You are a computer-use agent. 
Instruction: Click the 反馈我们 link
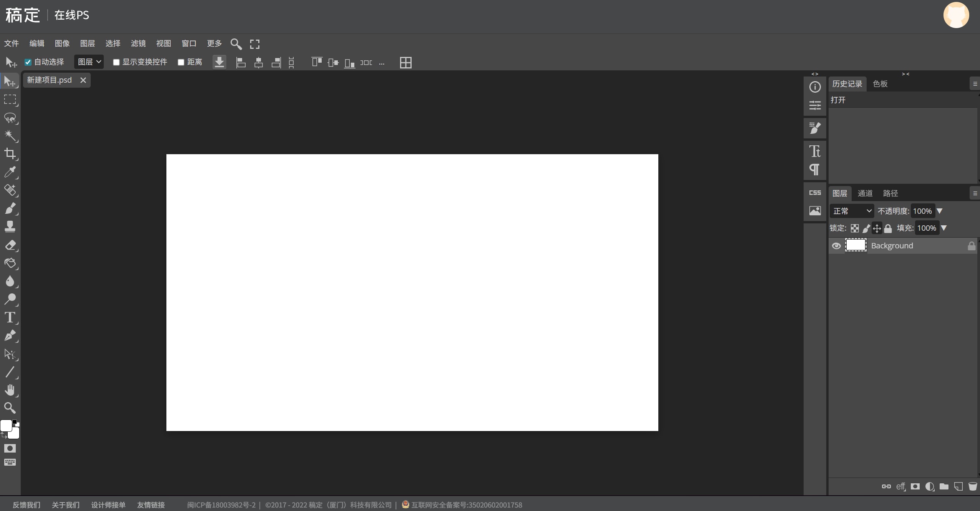[27, 505]
